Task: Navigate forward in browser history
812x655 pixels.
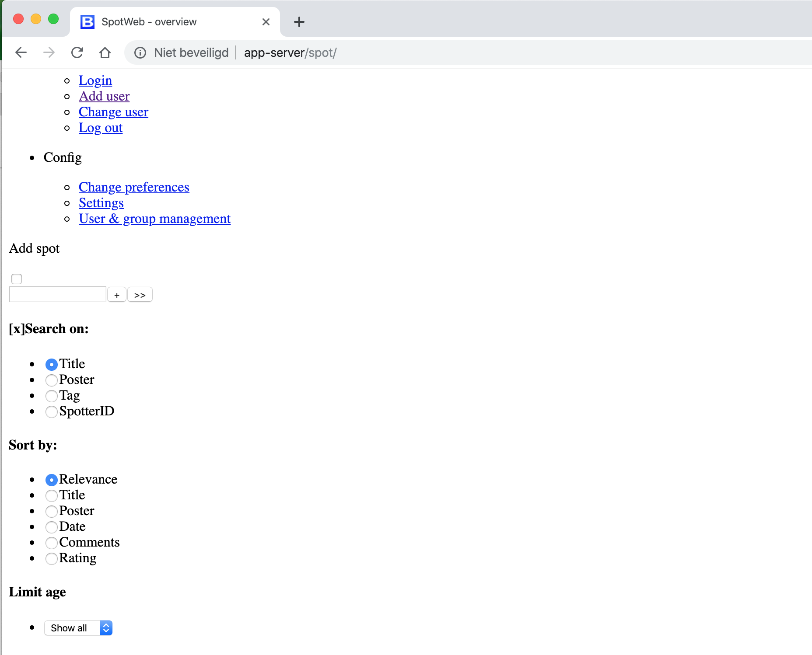Action: [x=49, y=52]
